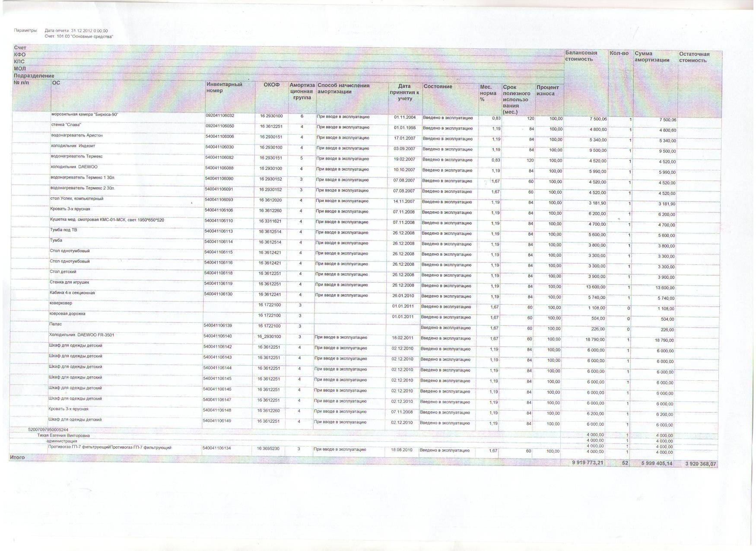Click inventory number "092041106032"
The image size is (756, 551).
[x=220, y=116]
